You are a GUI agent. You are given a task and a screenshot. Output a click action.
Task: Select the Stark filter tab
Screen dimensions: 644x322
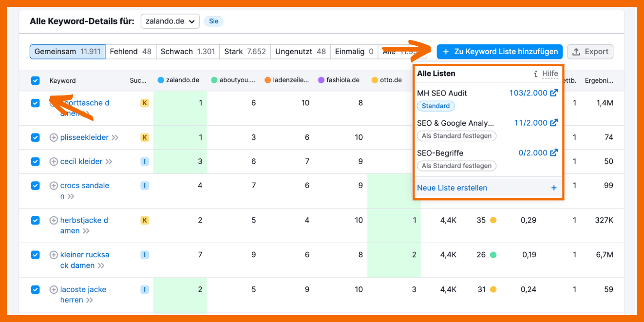(245, 52)
